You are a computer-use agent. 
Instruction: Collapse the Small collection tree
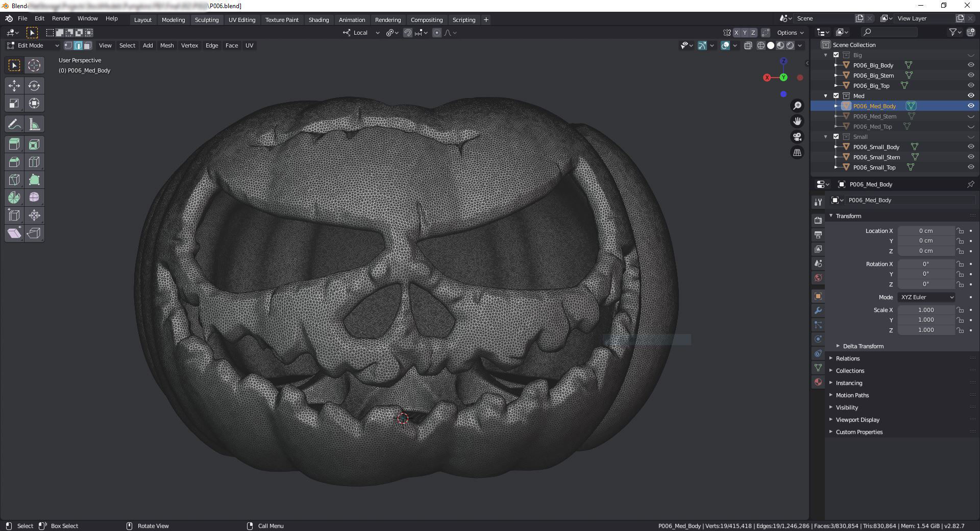click(x=826, y=137)
